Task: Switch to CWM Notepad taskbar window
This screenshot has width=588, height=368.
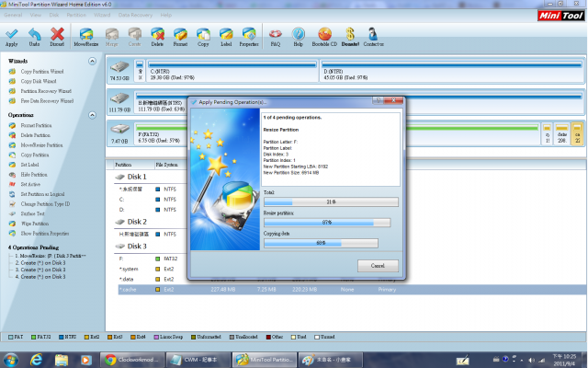Action: pos(198,360)
